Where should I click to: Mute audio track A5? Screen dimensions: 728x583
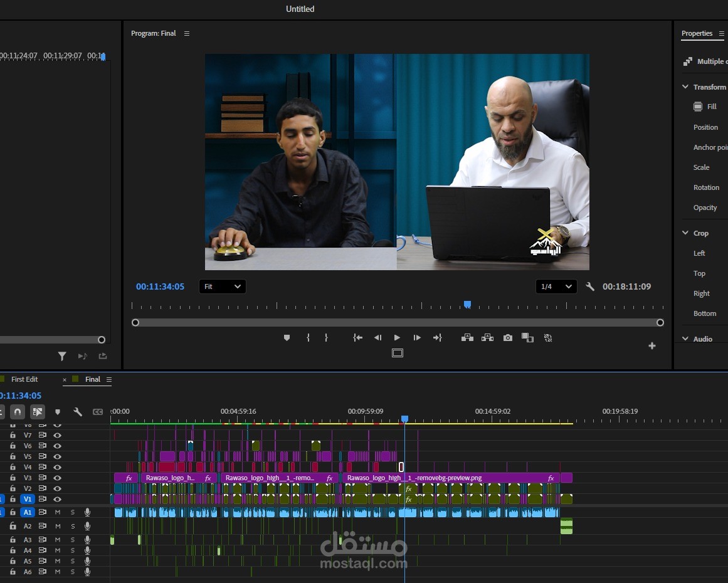tap(58, 561)
